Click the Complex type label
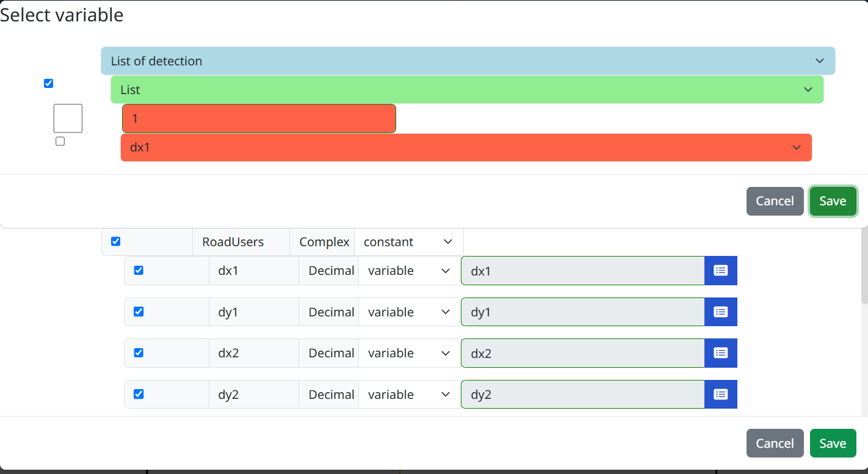 click(324, 242)
